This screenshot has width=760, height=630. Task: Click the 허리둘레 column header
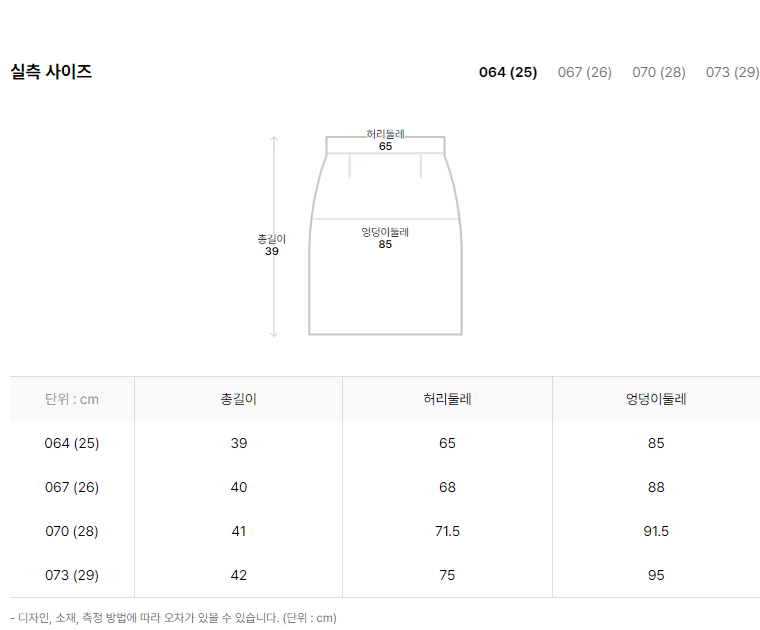tap(447, 399)
